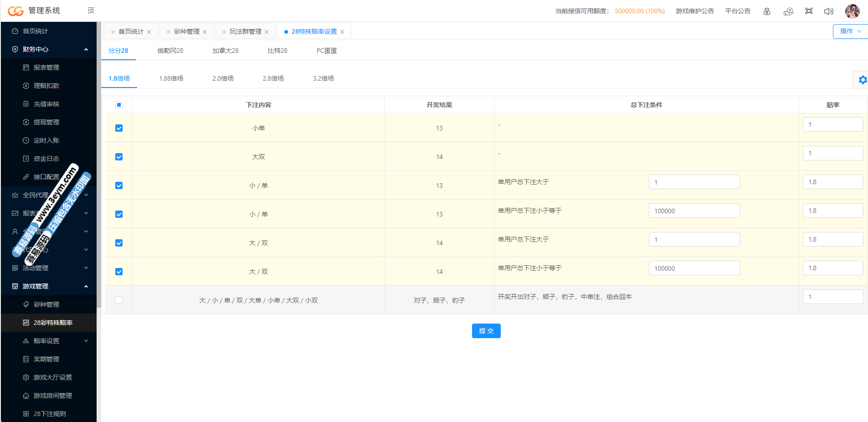
Task: Uncheck the 大双 row checkbox
Action: tap(119, 157)
